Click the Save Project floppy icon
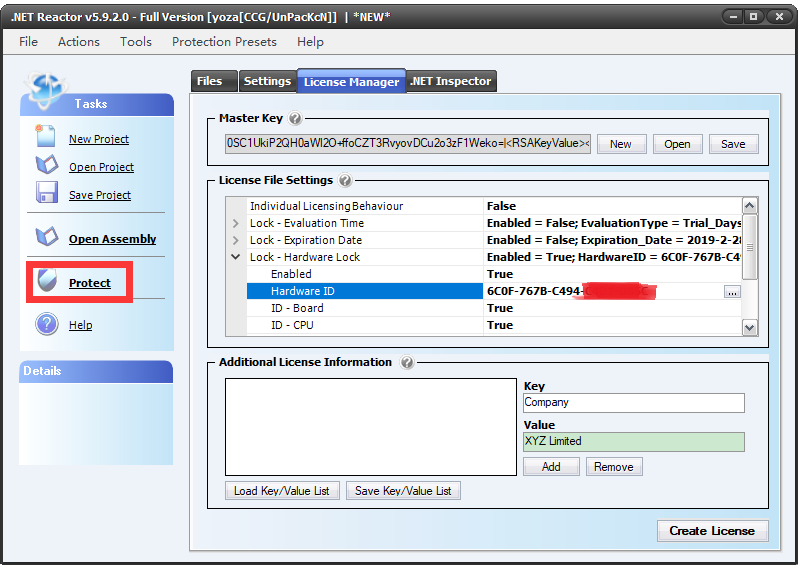This screenshot has height=565, width=798. pyautogui.click(x=46, y=193)
